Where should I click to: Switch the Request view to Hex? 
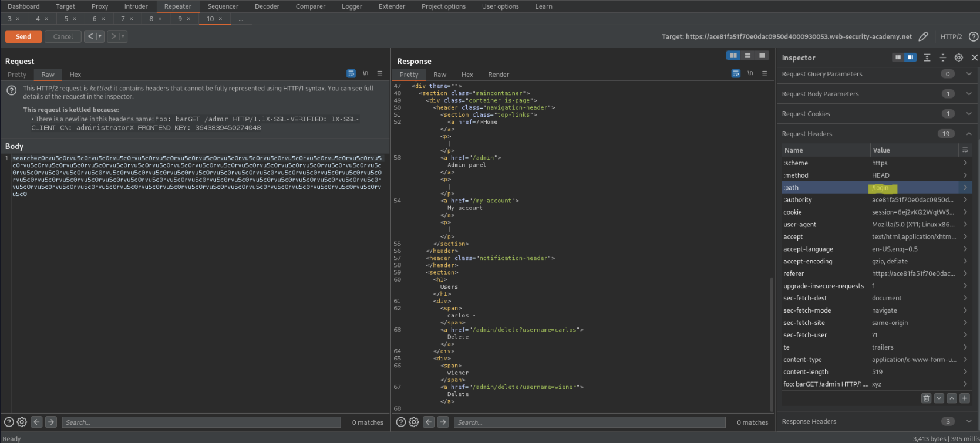click(75, 75)
